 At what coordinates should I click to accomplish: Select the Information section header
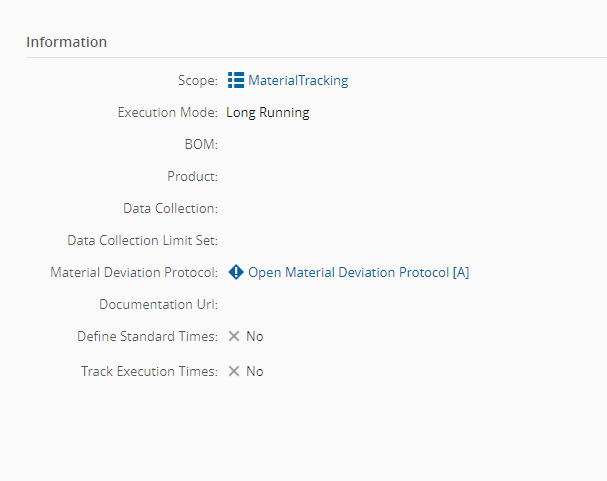[x=67, y=42]
